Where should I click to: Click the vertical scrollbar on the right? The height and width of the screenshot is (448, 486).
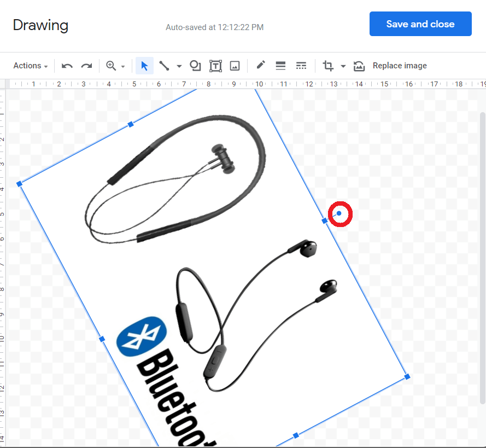[483, 258]
